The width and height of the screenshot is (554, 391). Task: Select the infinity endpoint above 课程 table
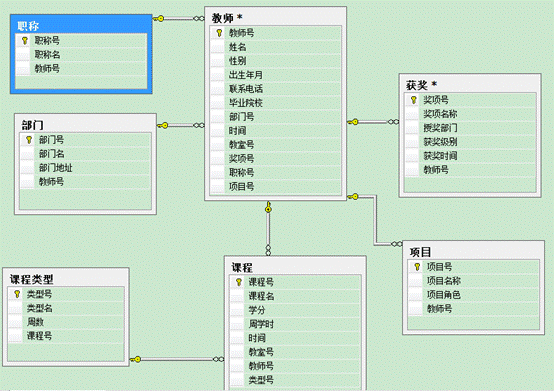268,250
